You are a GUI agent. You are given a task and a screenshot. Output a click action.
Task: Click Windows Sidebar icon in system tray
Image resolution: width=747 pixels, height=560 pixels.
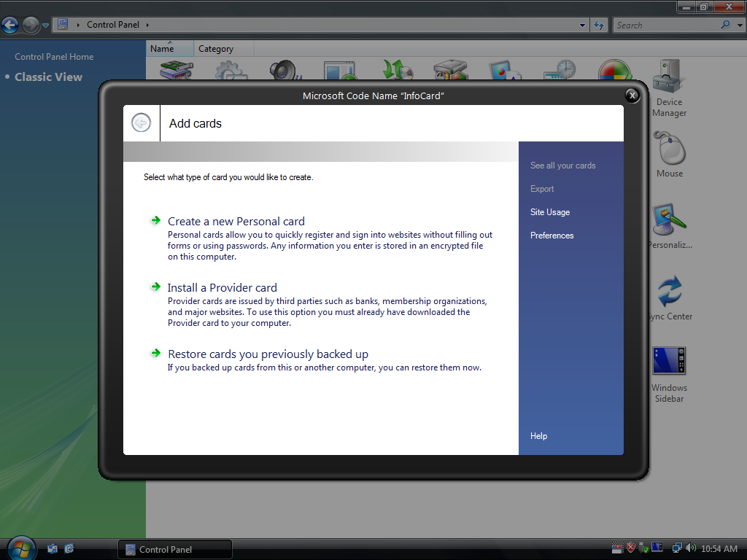[657, 548]
